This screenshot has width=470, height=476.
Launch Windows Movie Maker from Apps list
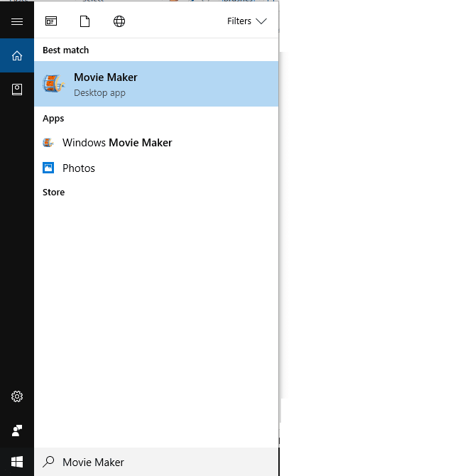pyautogui.click(x=156, y=143)
